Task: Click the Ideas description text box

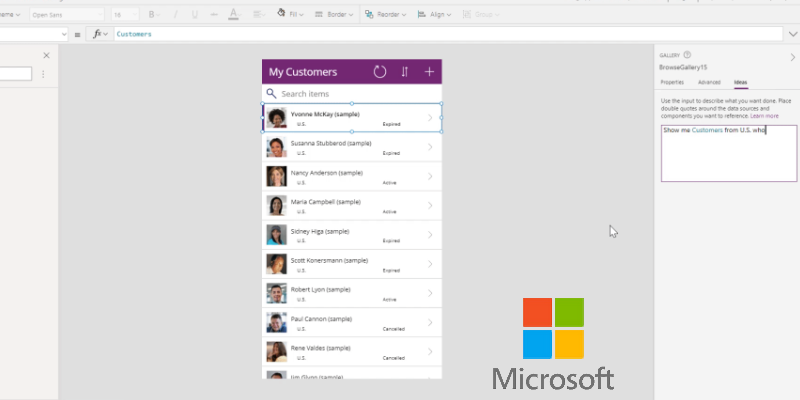Action: [728, 155]
